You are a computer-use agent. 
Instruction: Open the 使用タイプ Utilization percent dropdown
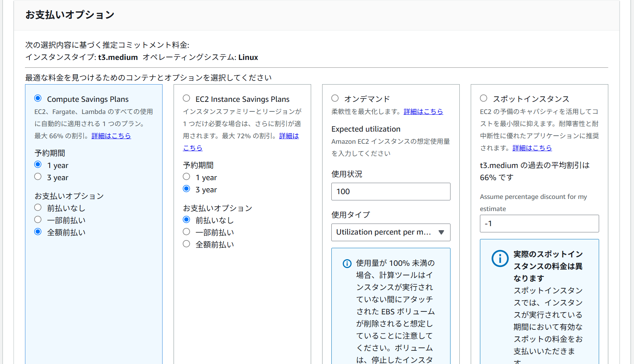pos(391,232)
